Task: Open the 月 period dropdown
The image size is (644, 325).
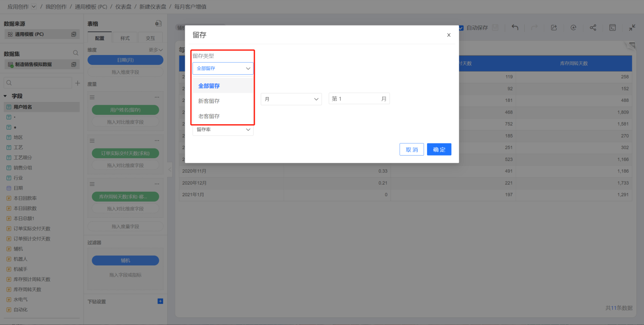Action: 291,99
